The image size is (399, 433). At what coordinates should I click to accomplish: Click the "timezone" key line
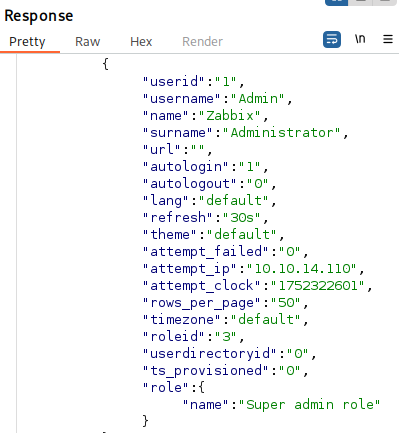(x=226, y=319)
